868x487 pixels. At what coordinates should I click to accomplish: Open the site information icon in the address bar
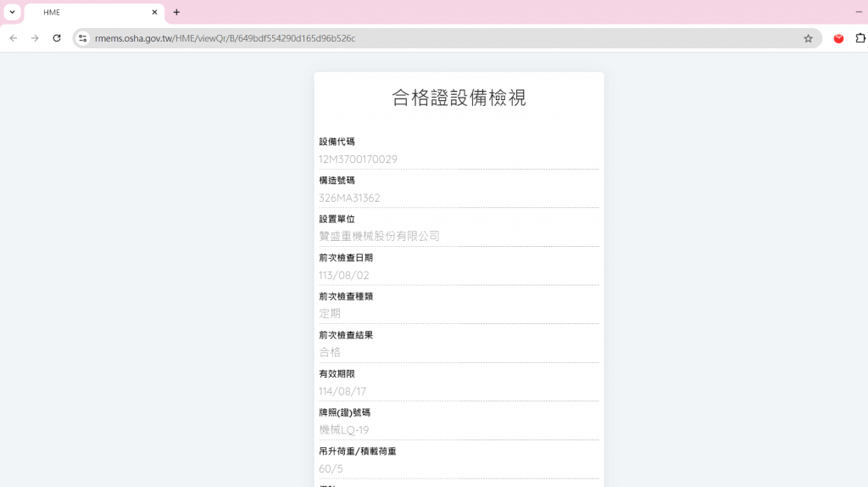83,38
